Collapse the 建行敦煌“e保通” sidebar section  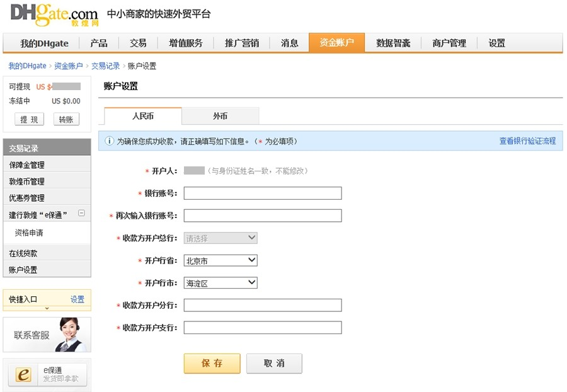tap(81, 213)
